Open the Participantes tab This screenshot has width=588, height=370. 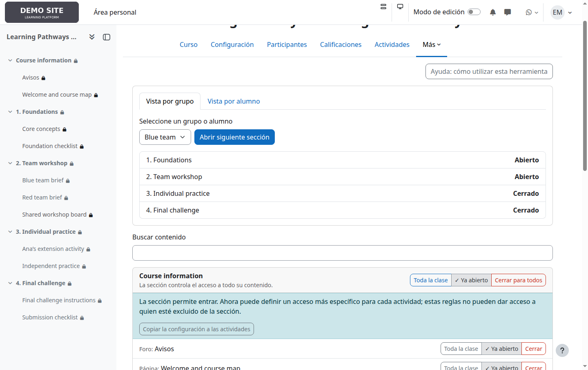pos(287,44)
